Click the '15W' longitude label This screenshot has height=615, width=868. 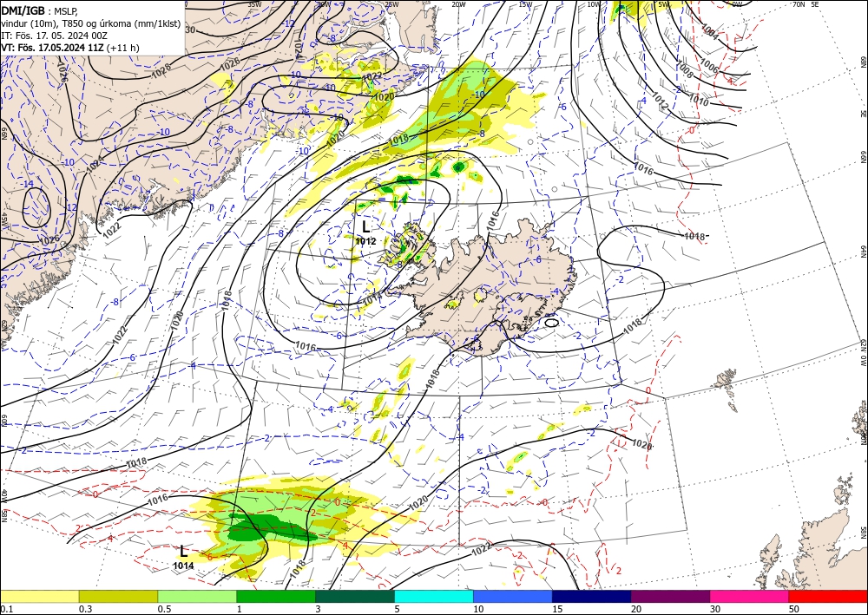pyautogui.click(x=526, y=3)
